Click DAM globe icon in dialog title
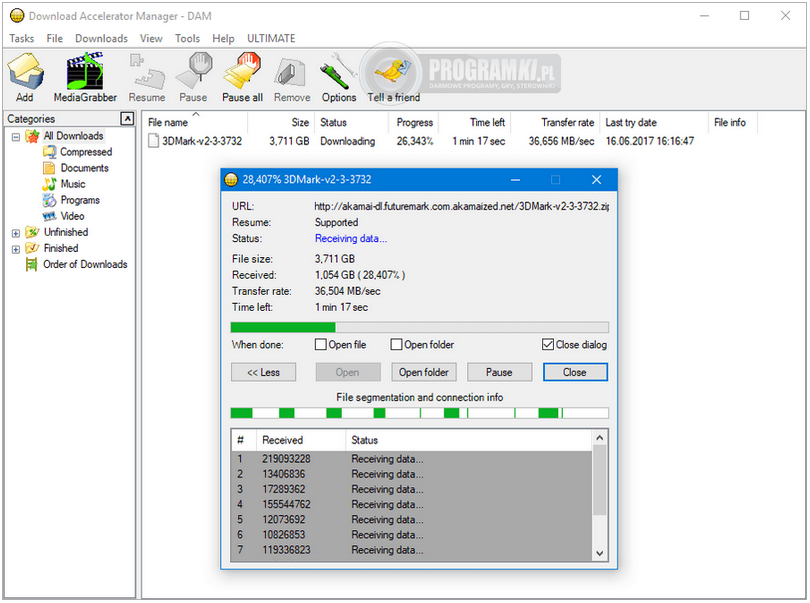This screenshot has width=810, height=603. pyautogui.click(x=231, y=180)
